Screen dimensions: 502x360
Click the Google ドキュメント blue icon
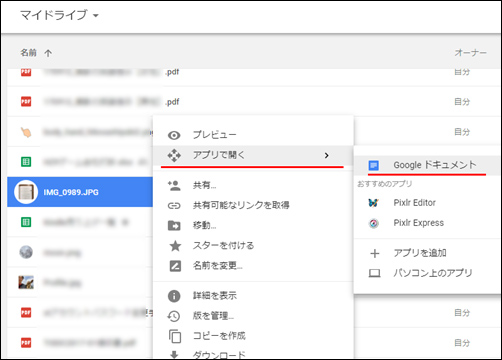pos(374,165)
